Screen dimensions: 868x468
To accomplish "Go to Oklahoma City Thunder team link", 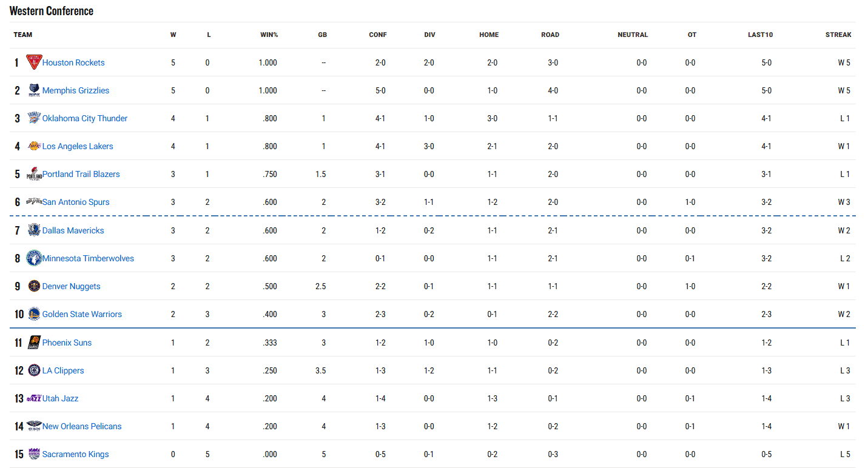I will [x=85, y=118].
